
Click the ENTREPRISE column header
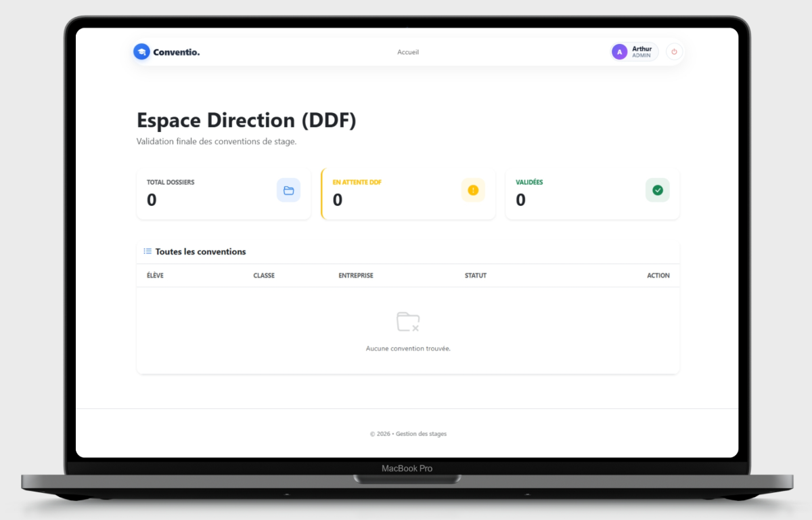[356, 276]
